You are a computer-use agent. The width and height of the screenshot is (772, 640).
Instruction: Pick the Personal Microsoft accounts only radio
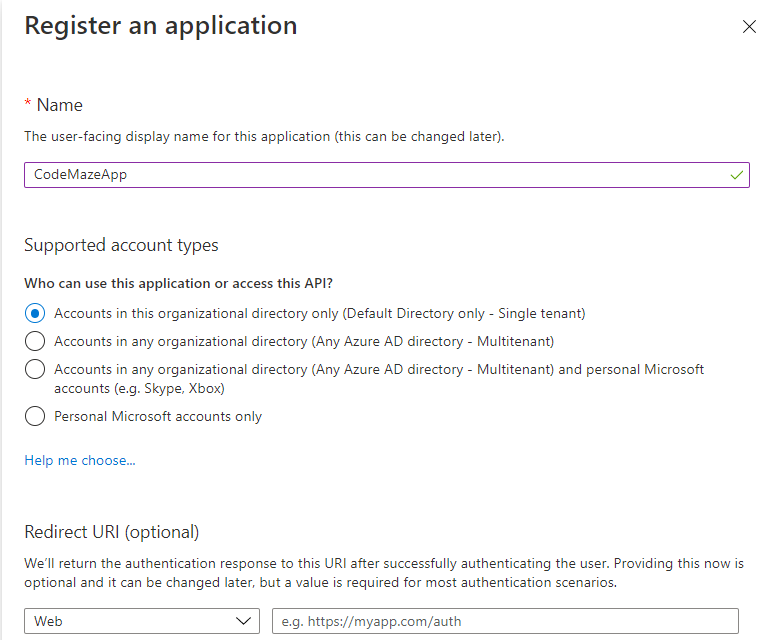pyautogui.click(x=35, y=416)
